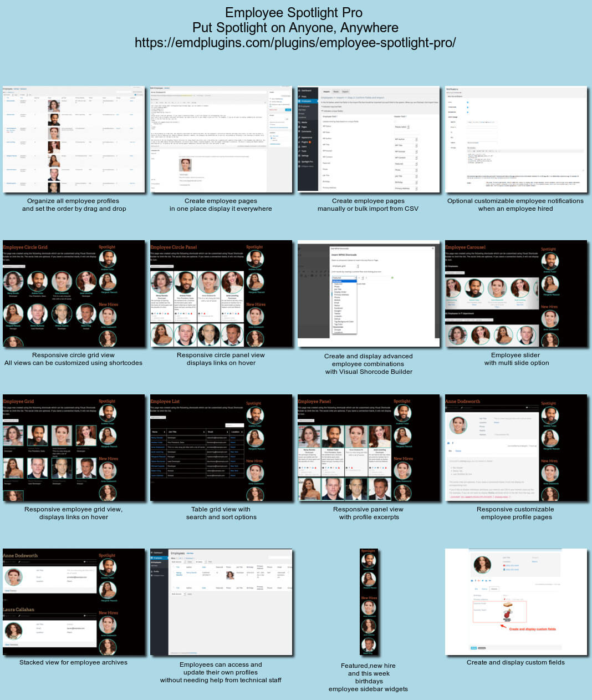Click caption 'Stacked view for employee archives'
This screenshot has width=592, height=700.
pyautogui.click(x=73, y=662)
